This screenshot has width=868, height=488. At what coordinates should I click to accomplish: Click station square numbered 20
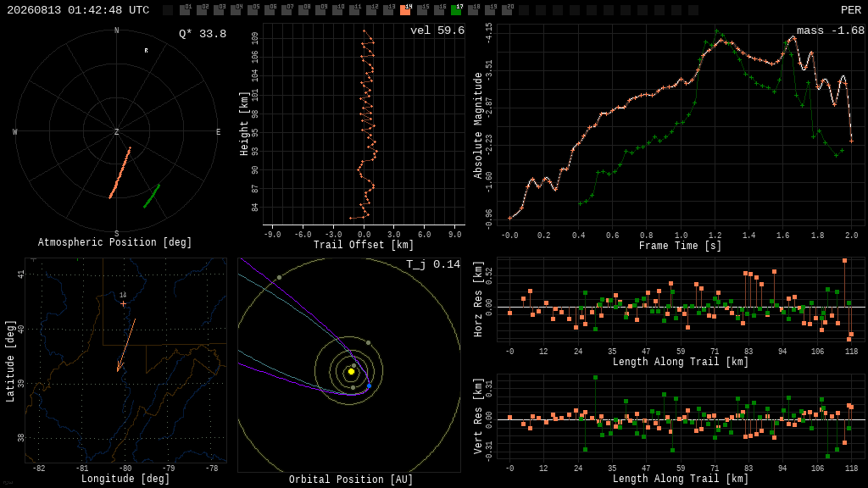tap(507, 10)
